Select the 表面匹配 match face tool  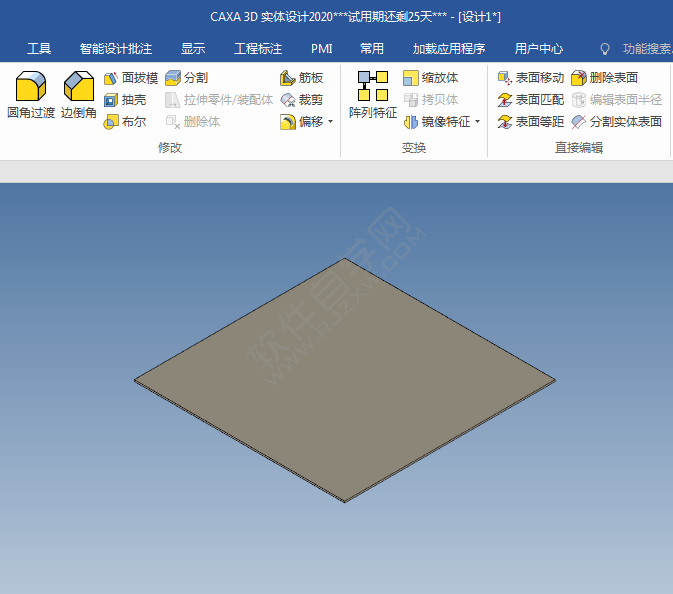pos(531,100)
